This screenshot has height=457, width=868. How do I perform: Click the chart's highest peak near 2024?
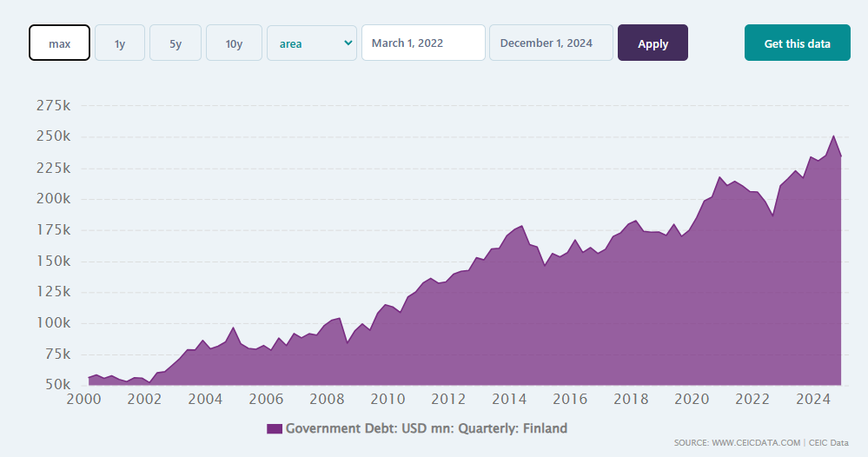833,136
